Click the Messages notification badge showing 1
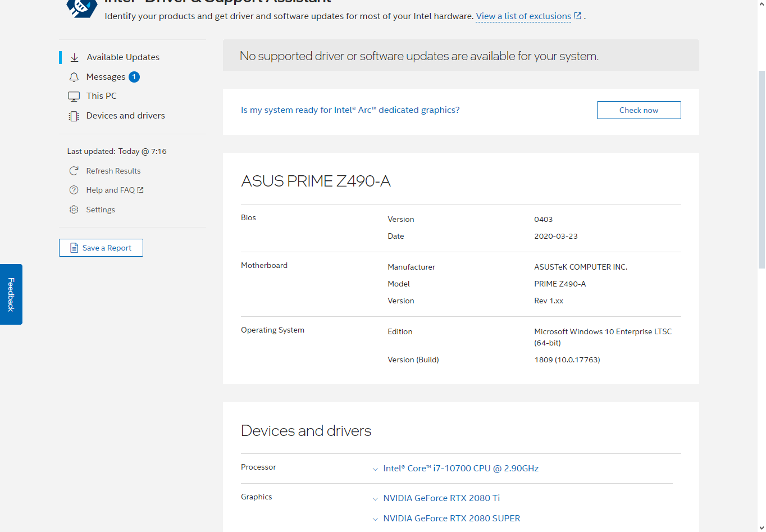The image size is (766, 532). point(134,77)
